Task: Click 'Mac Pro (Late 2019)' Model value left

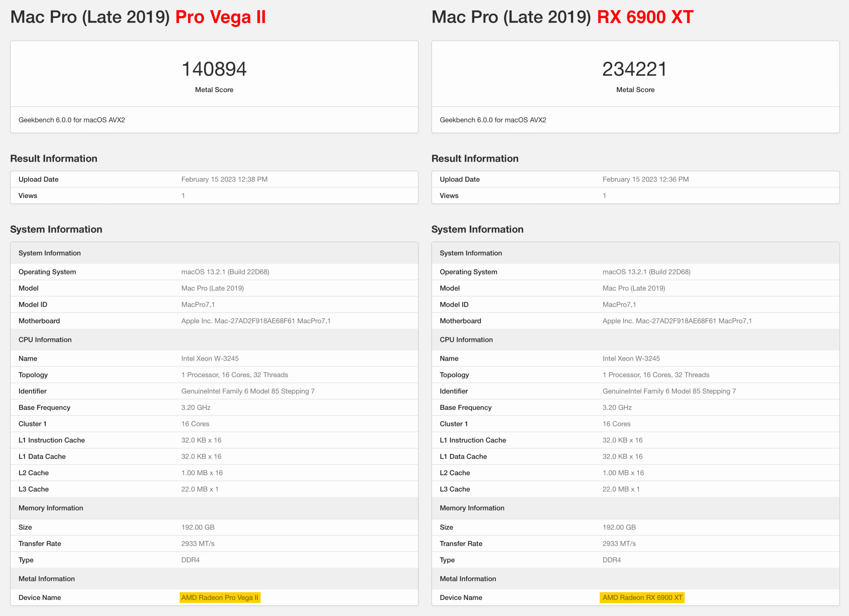Action: tap(213, 288)
